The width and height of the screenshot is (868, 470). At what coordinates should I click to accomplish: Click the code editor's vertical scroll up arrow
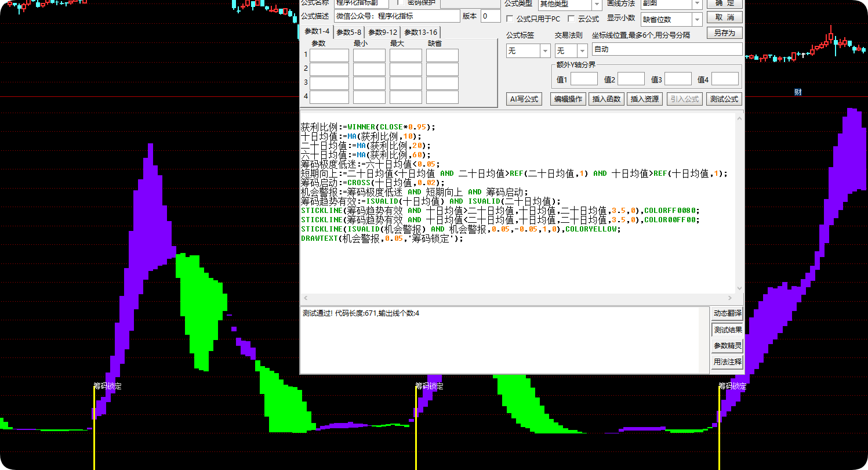click(x=739, y=118)
